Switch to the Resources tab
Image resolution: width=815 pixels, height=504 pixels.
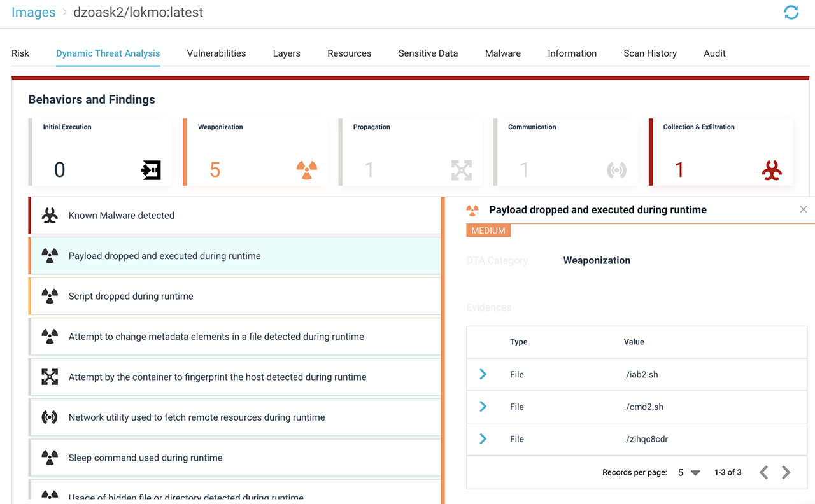point(350,53)
